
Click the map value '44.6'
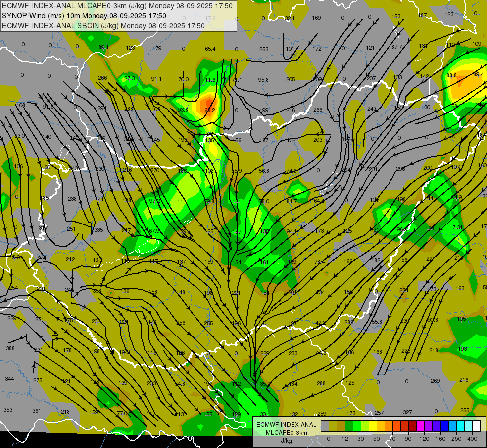(321, 353)
